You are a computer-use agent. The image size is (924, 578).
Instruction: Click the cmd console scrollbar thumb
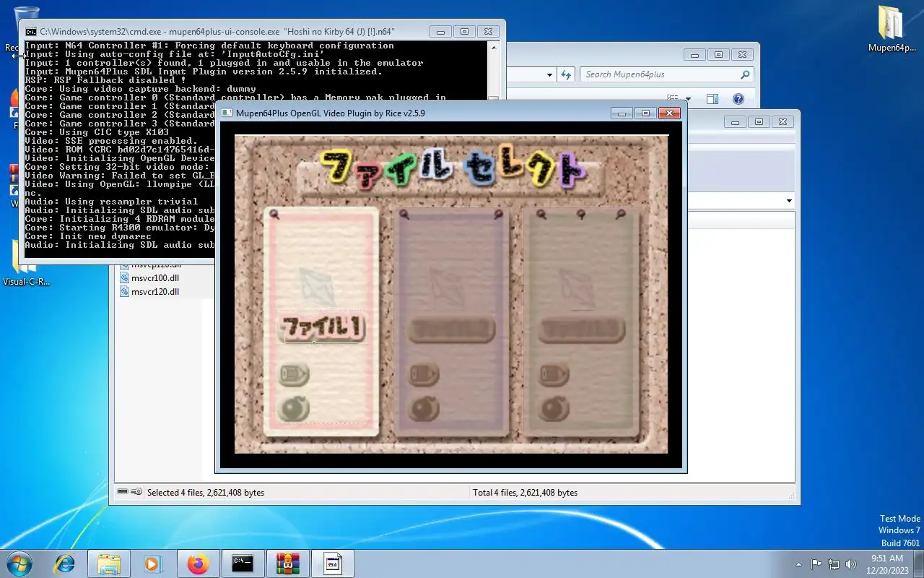(494, 98)
